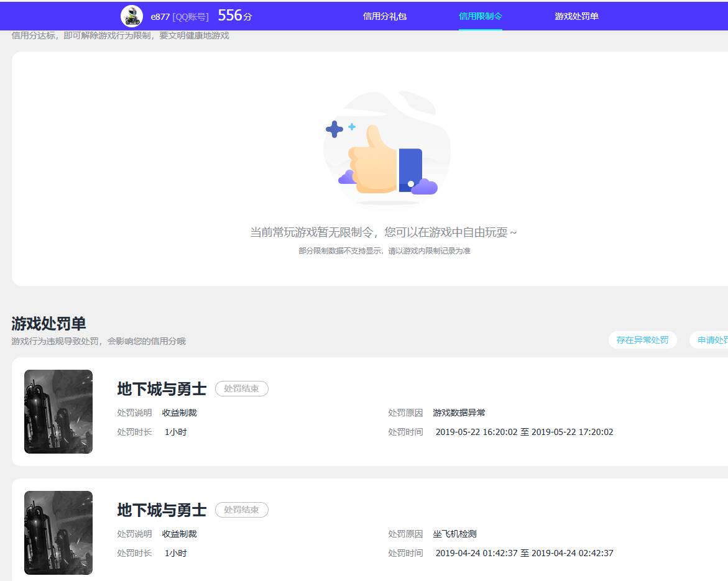Open the 申请处罚 review button
This screenshot has width=728, height=581.
(713, 340)
